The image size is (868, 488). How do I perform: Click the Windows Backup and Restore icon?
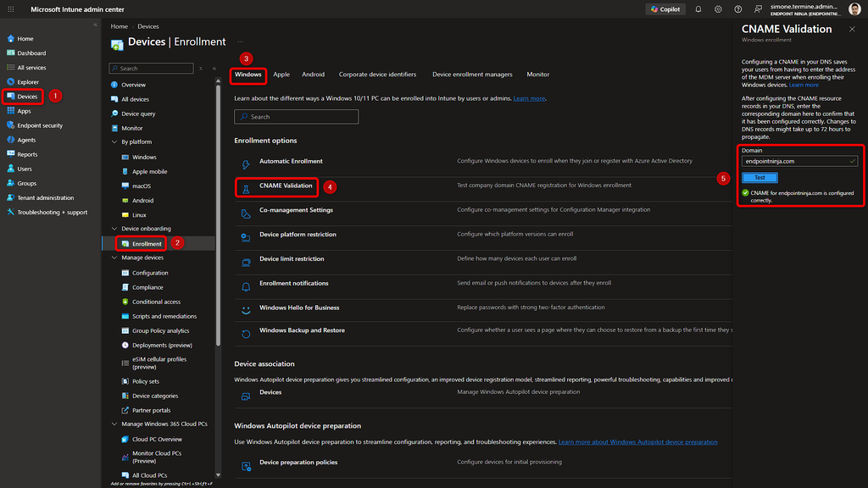246,334
